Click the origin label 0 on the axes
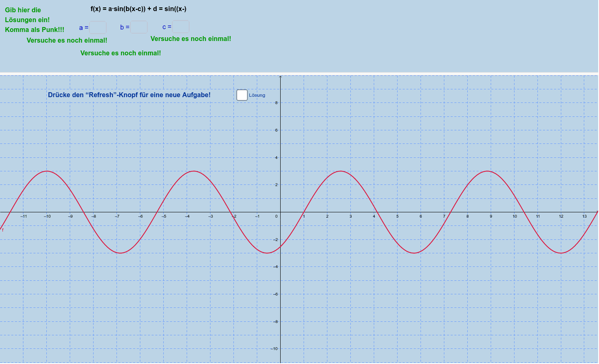Image resolution: width=599 pixels, height=364 pixels. [x=277, y=216]
